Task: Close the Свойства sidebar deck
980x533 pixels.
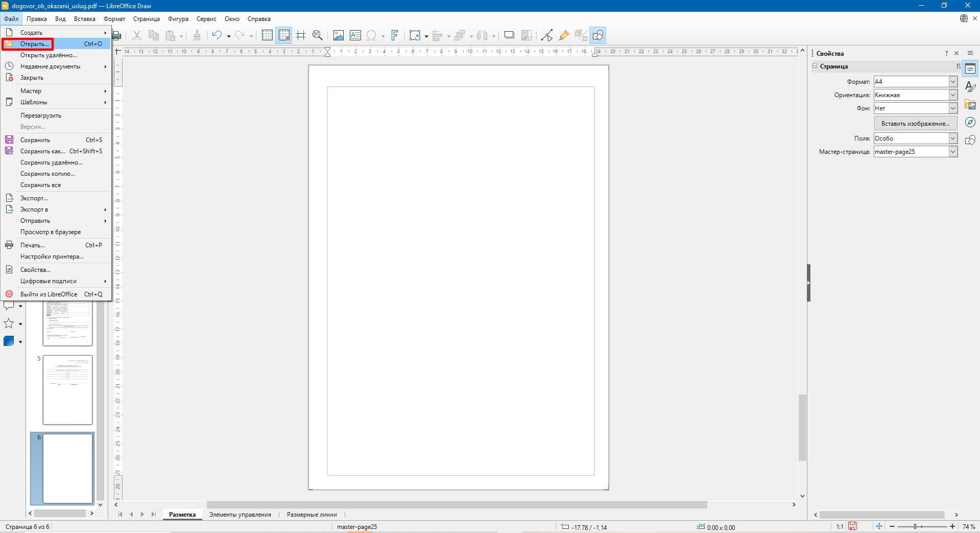Action: [x=957, y=53]
